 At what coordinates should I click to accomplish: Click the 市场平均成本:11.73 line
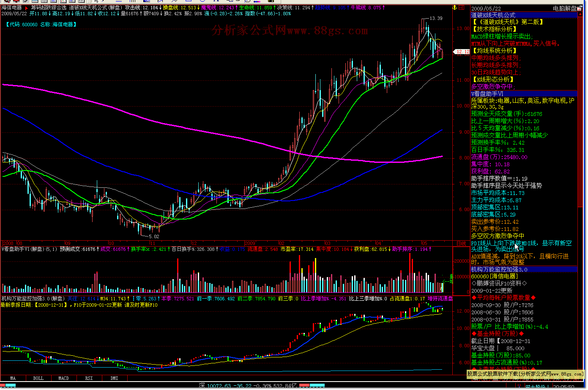[x=498, y=193]
